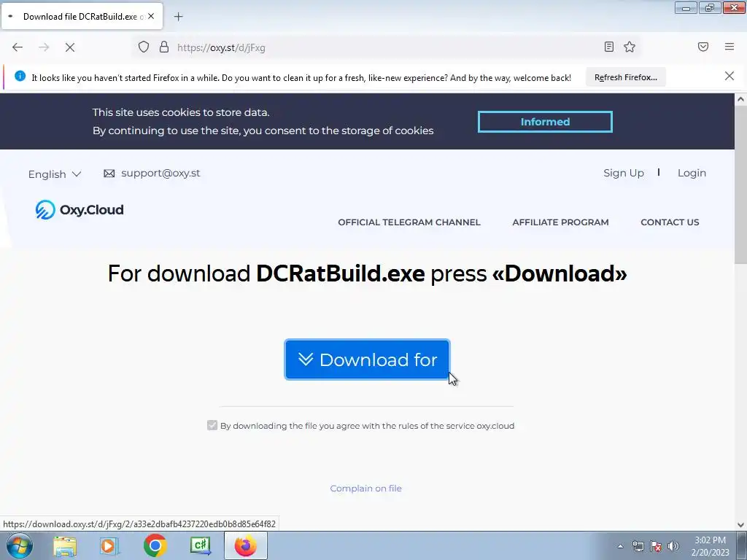Open Google Chrome from taskbar
This screenshot has height=560, width=747.
pyautogui.click(x=155, y=545)
